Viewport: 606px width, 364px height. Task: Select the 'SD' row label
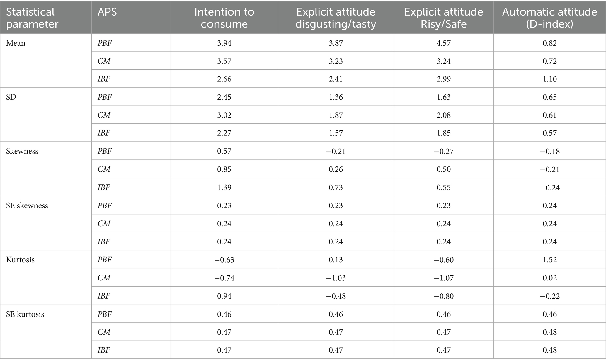point(11,97)
